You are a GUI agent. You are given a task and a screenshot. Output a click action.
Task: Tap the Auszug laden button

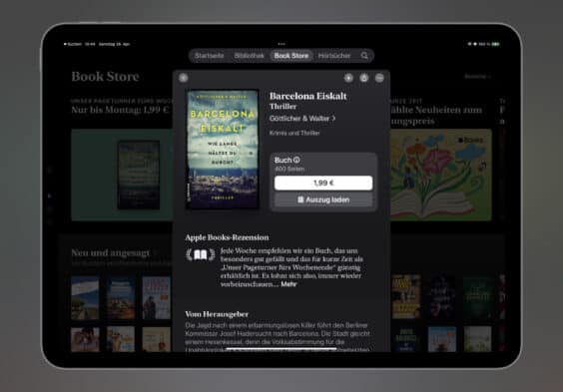(323, 199)
